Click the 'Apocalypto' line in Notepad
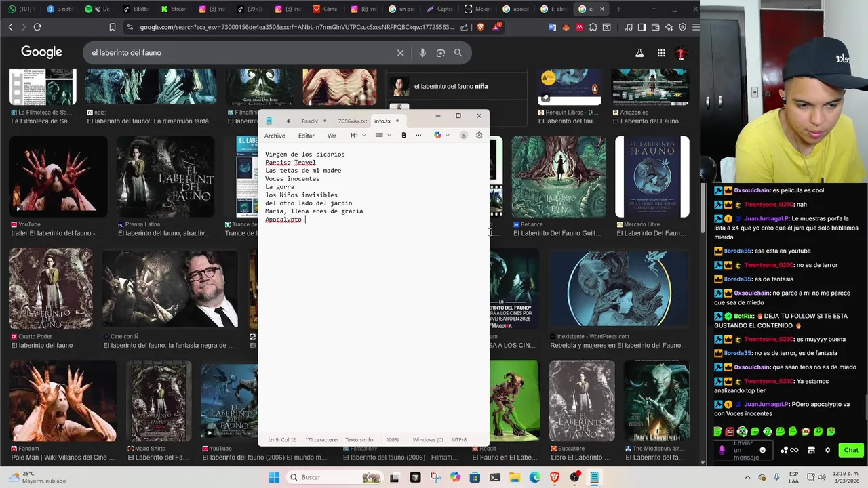868x488 pixels. [x=283, y=220]
